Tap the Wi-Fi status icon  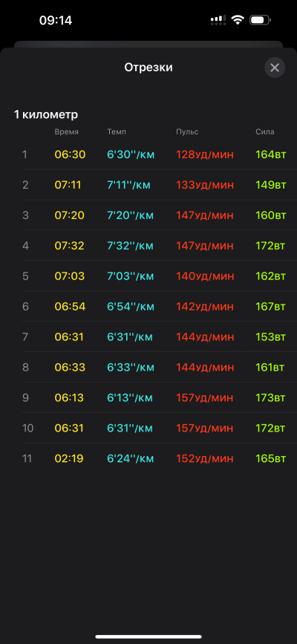[238, 20]
